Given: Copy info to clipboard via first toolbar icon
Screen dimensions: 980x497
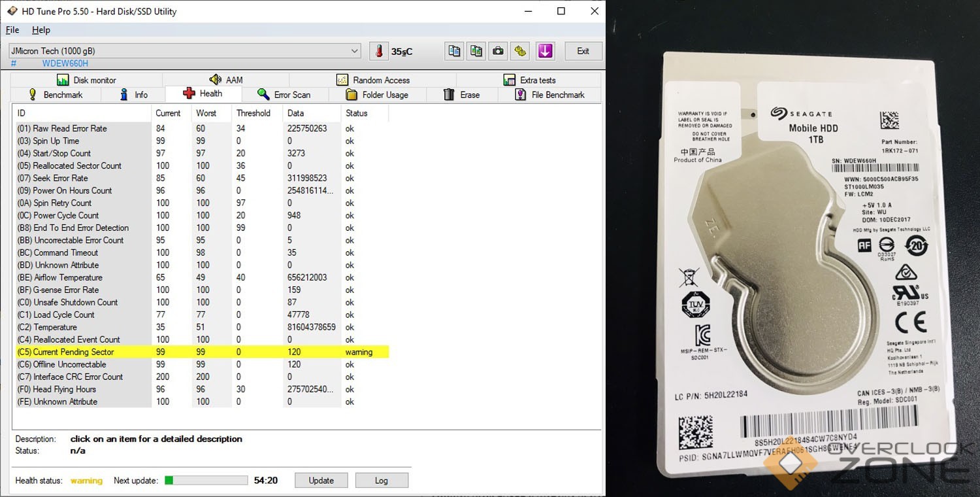Looking at the screenshot, I should 455,51.
